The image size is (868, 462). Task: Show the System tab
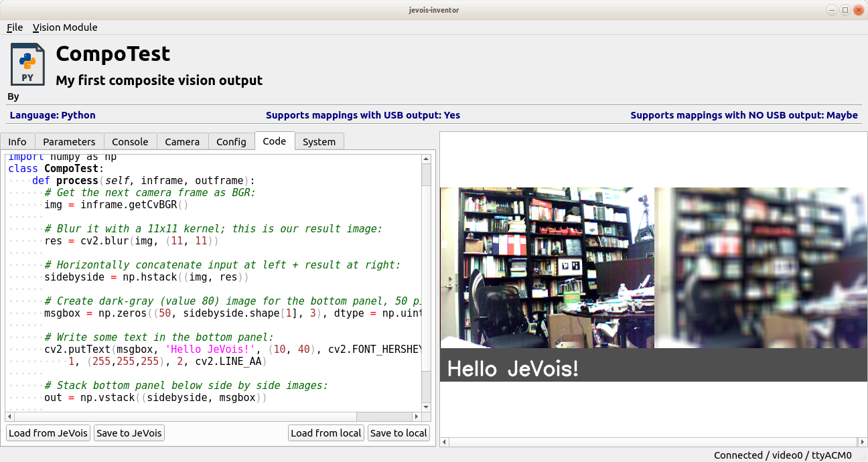click(x=319, y=142)
